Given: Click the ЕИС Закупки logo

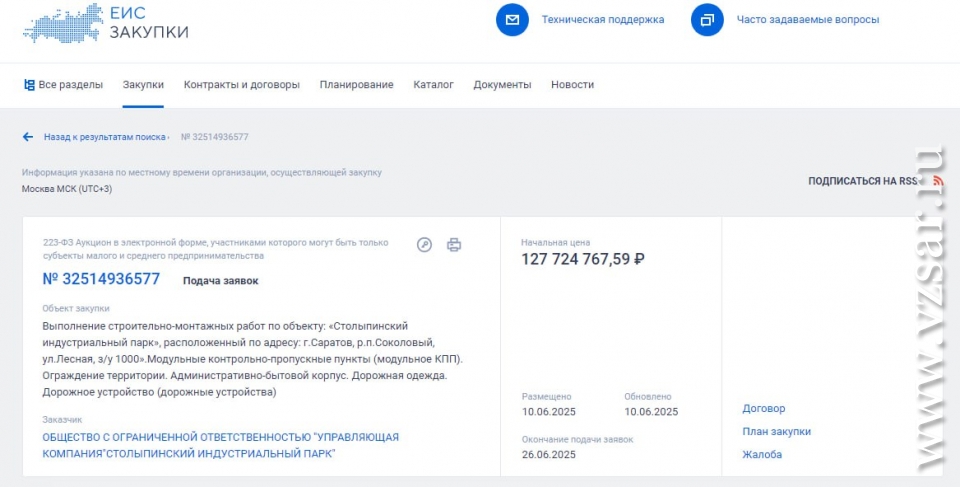Looking at the screenshot, I should 105,22.
